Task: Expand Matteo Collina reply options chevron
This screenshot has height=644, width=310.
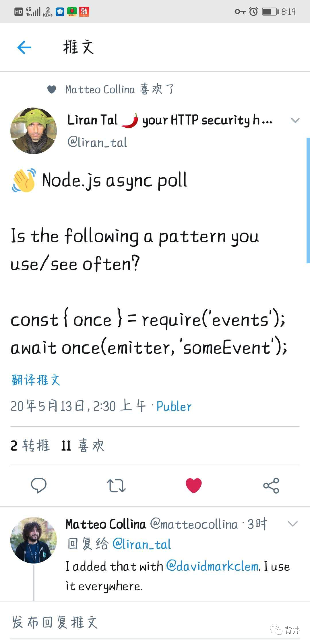Action: point(292,524)
